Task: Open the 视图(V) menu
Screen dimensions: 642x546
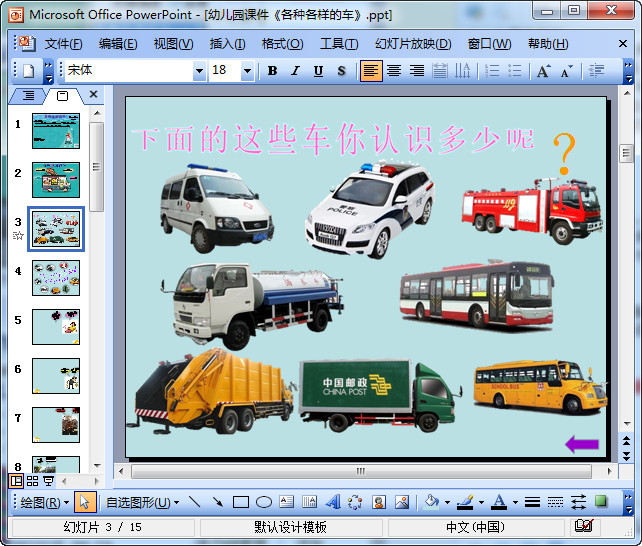Action: pos(173,43)
